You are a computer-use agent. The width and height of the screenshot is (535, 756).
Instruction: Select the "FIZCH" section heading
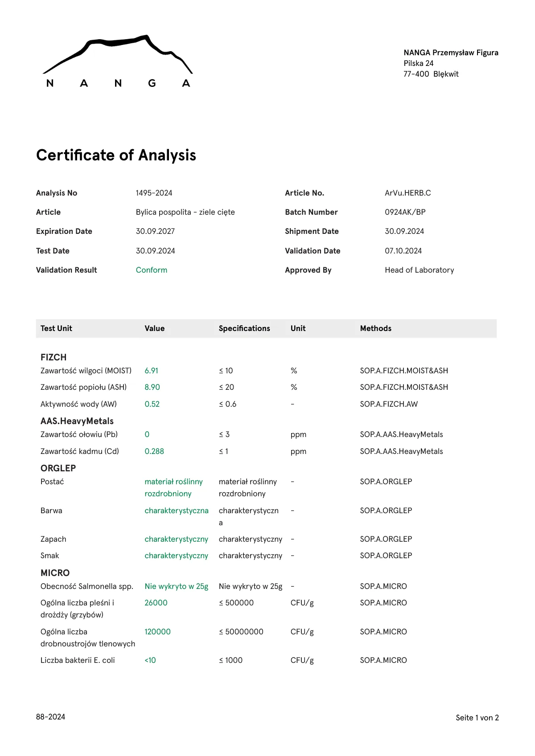pos(53,357)
